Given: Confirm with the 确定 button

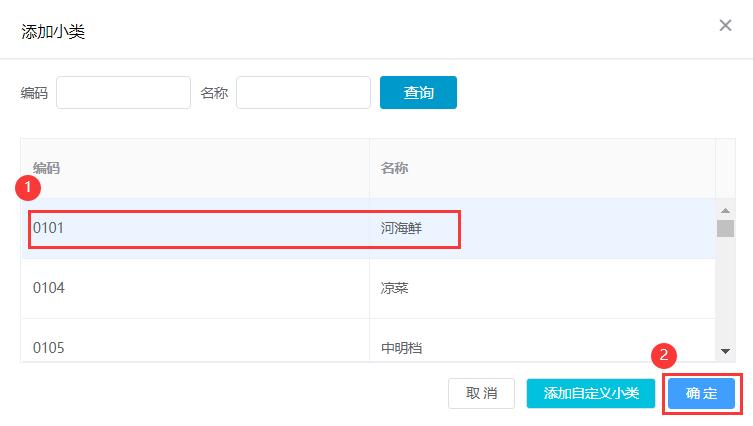Looking at the screenshot, I should point(702,393).
